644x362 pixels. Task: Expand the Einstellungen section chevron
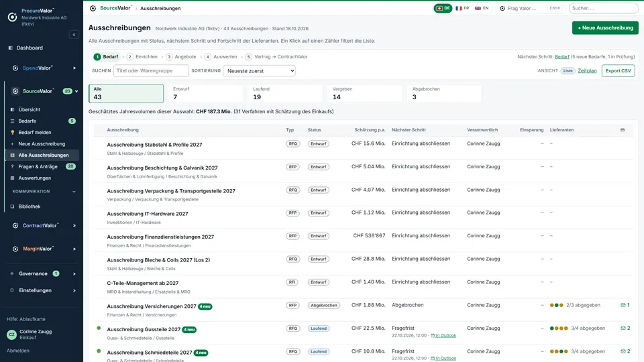[x=74, y=290]
